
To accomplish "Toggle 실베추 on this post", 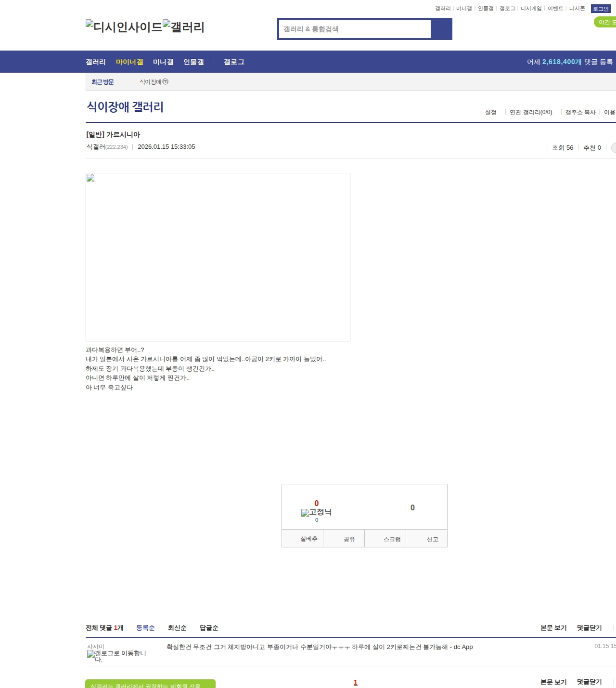I will point(302,538).
